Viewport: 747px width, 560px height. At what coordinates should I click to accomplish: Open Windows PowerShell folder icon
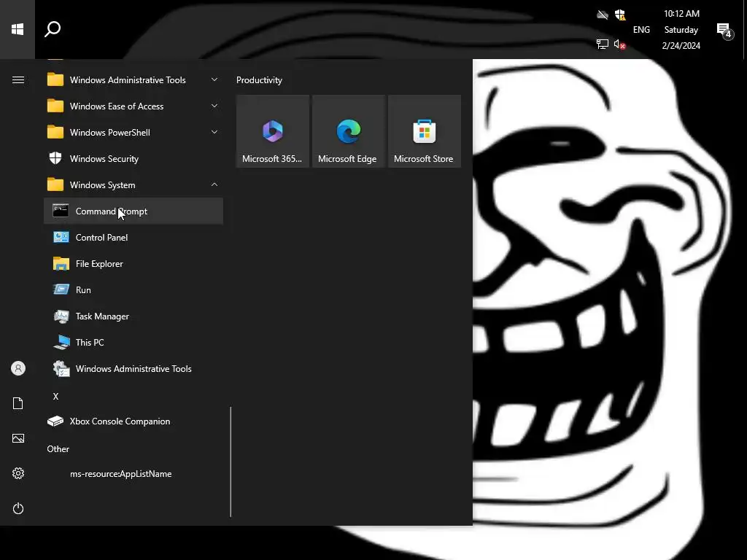[55, 132]
